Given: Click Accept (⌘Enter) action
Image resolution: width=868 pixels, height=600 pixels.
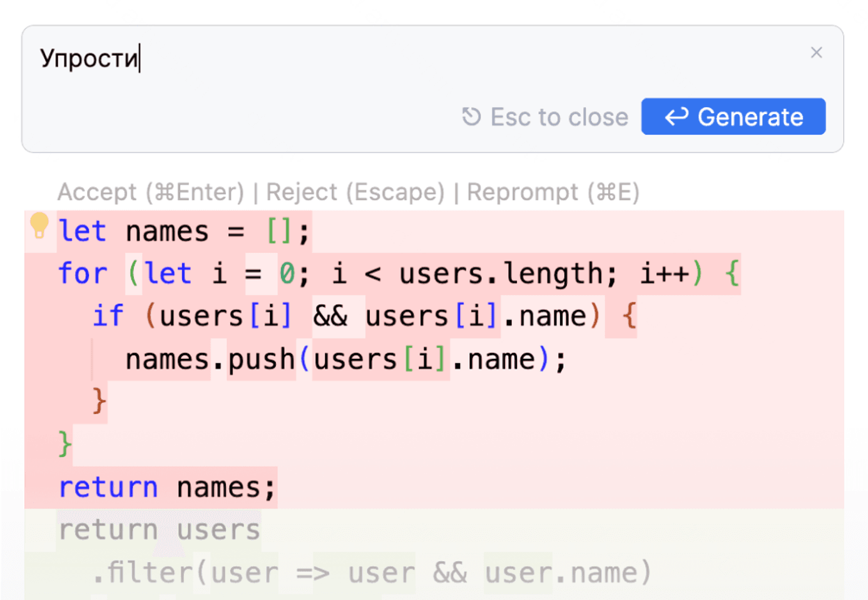Looking at the screenshot, I should coord(151,192).
